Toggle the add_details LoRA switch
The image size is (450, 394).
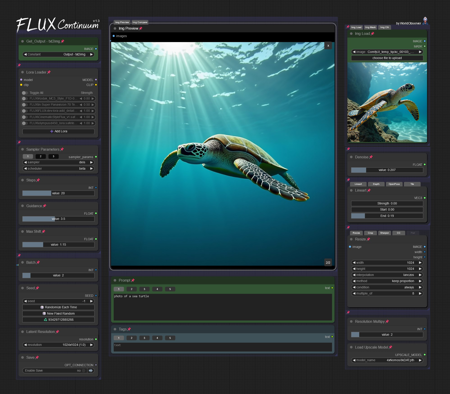click(x=25, y=111)
